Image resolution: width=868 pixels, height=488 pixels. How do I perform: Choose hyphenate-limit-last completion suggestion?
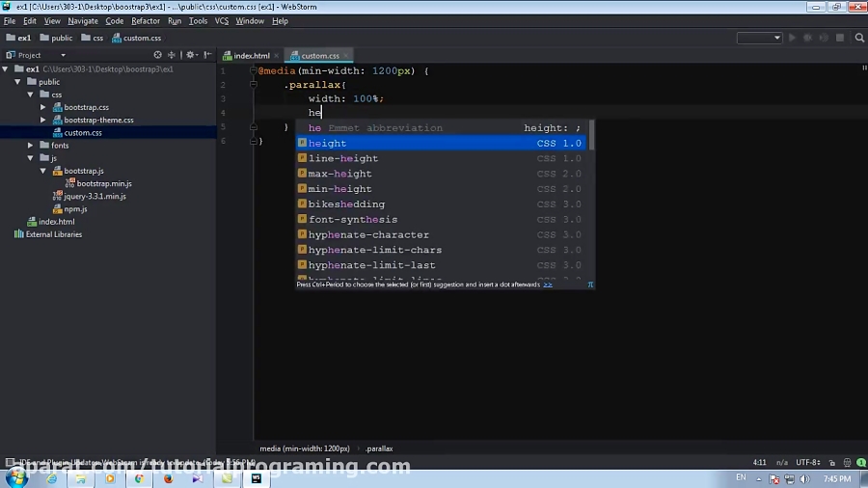pos(441,265)
